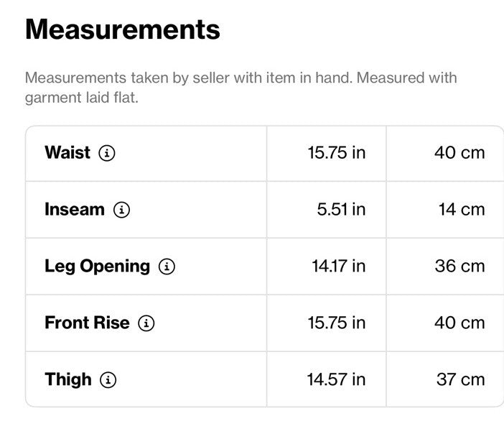
Task: Click the 14 cm Inseam value
Action: [462, 209]
